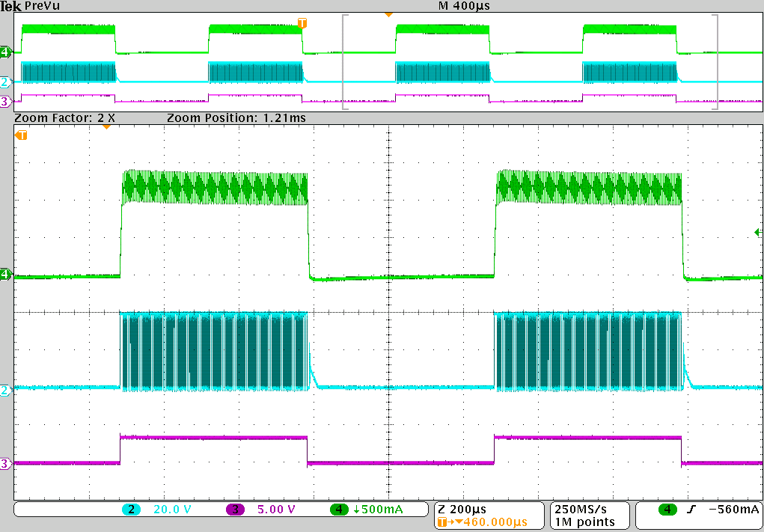Click green trigger level arrow on right edge
Viewport: 764px width, 532px height.
point(758,233)
